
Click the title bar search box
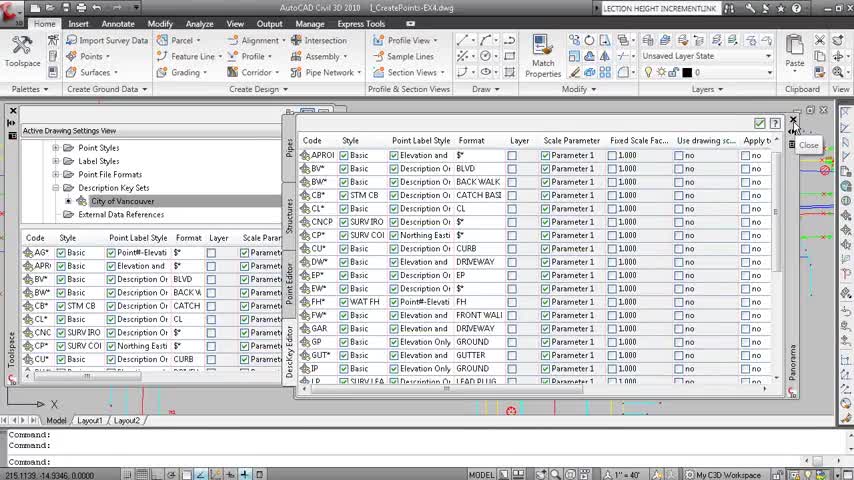click(x=660, y=8)
